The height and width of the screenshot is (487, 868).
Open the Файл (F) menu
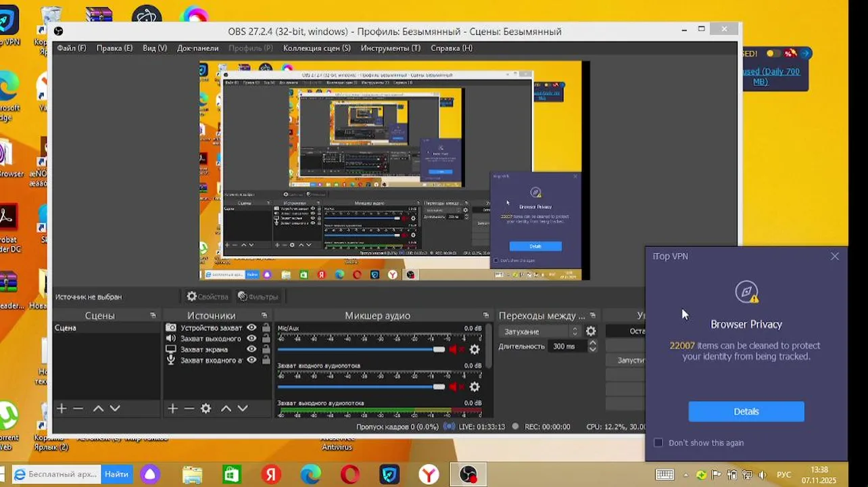pyautogui.click(x=72, y=48)
